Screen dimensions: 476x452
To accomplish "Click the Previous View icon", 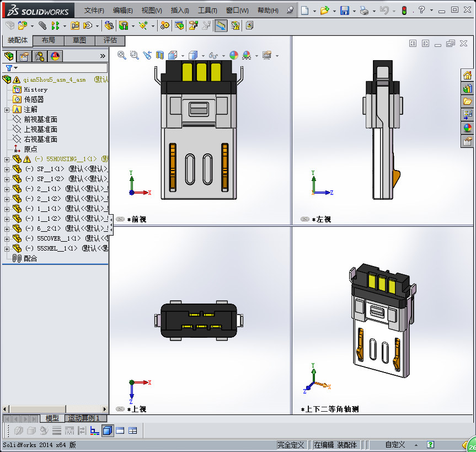I will 147,55.
